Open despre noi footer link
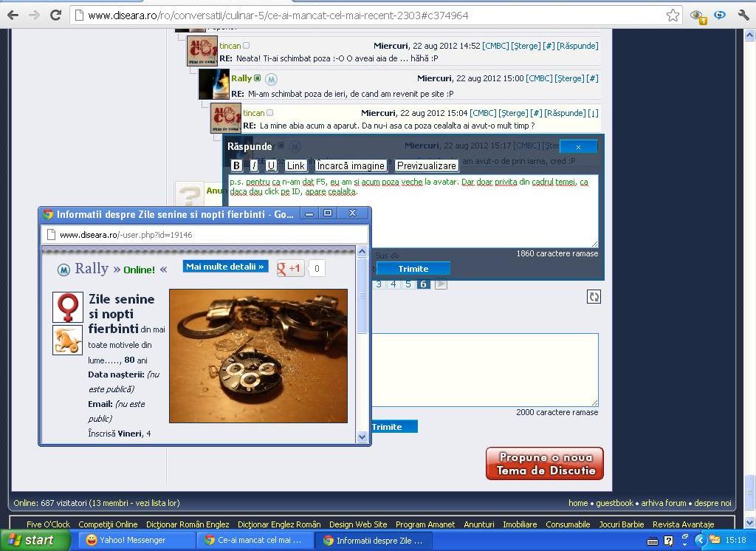The image size is (756, 551). [x=712, y=503]
